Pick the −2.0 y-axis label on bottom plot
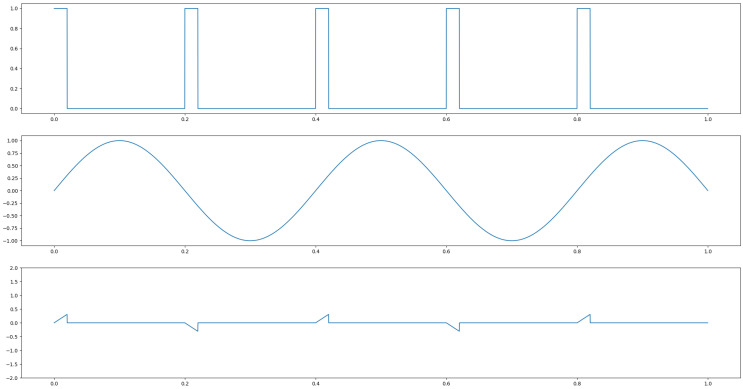This screenshot has width=743, height=389. (x=12, y=378)
